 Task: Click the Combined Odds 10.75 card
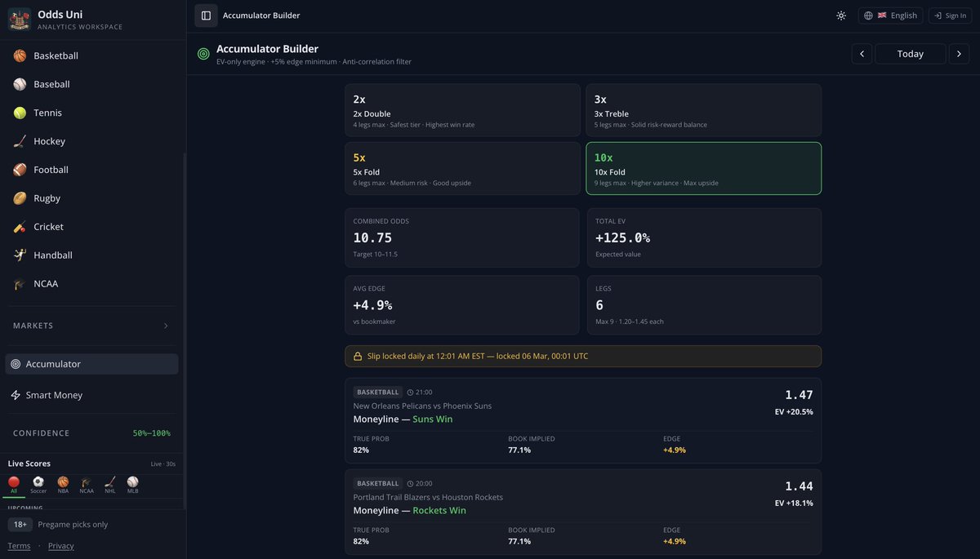pos(462,237)
